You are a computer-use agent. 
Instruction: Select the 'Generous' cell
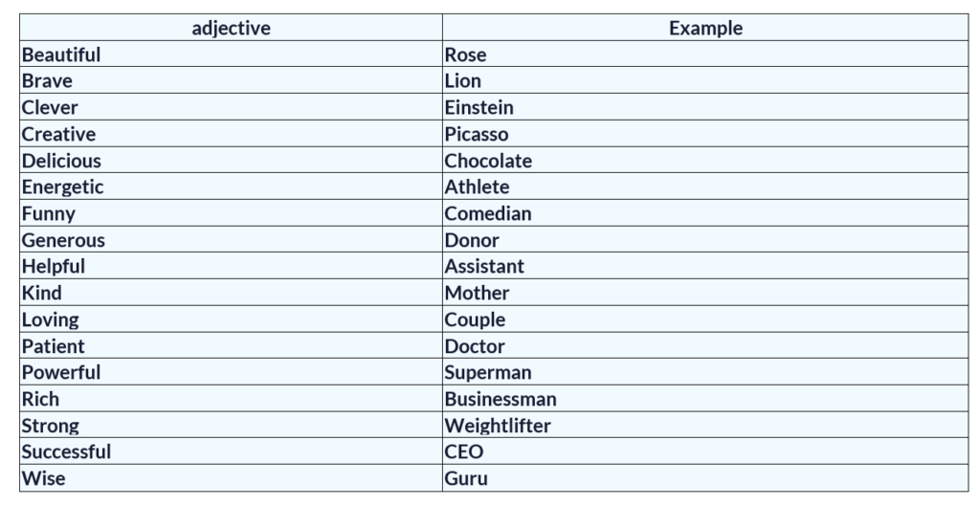pyautogui.click(x=64, y=241)
